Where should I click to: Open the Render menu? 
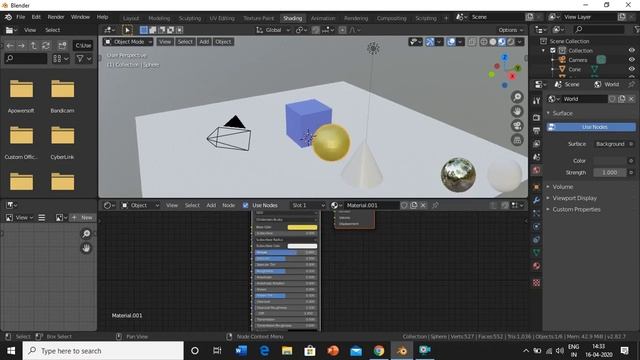click(56, 17)
